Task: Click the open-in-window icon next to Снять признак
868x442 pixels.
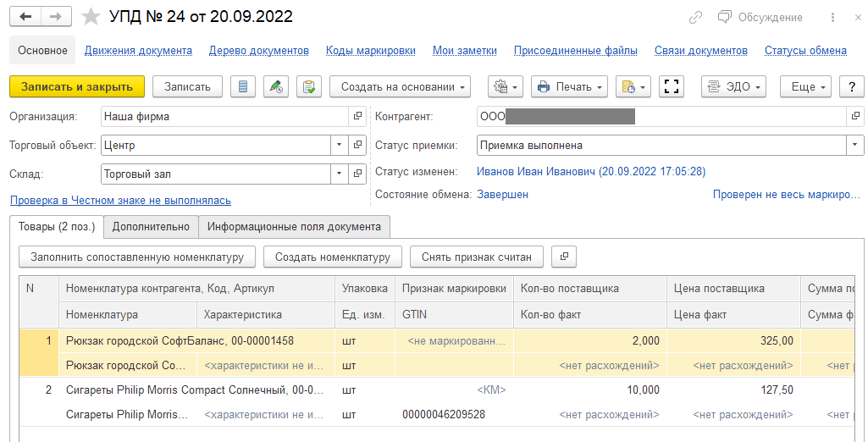Action: [x=565, y=257]
